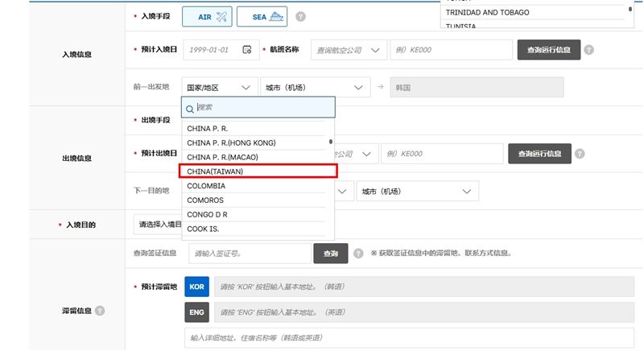Select AIR as entry method

click(207, 17)
